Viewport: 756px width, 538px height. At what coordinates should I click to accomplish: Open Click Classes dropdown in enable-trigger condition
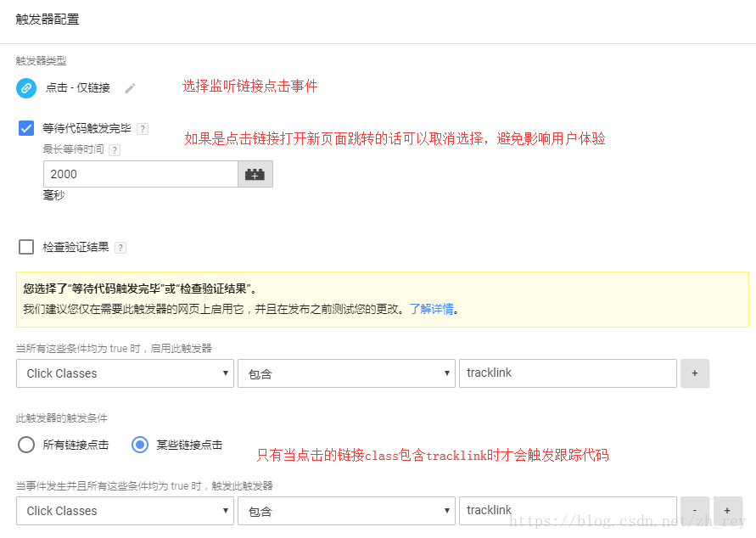click(x=125, y=373)
